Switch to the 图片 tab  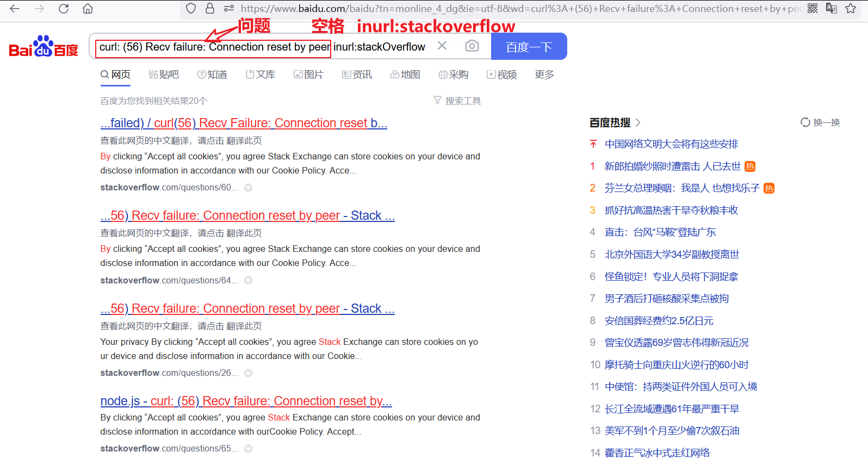pos(308,75)
